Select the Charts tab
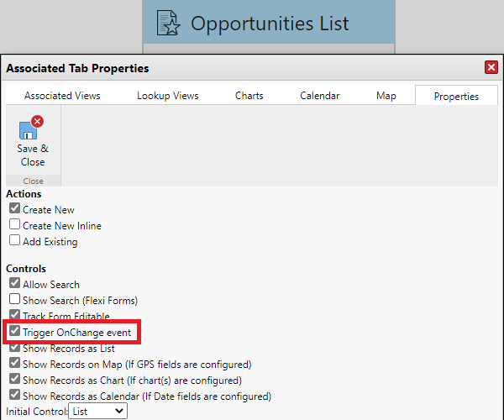Image resolution: width=504 pixels, height=420 pixels. point(249,96)
